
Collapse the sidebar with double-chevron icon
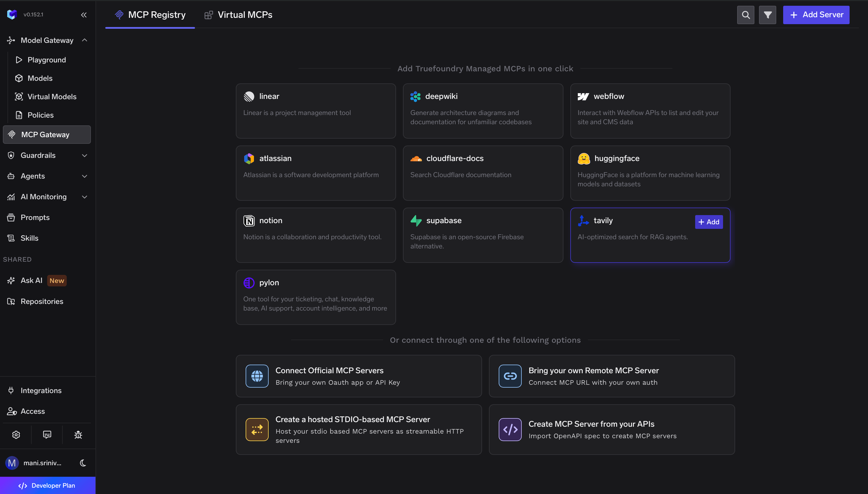coord(84,15)
